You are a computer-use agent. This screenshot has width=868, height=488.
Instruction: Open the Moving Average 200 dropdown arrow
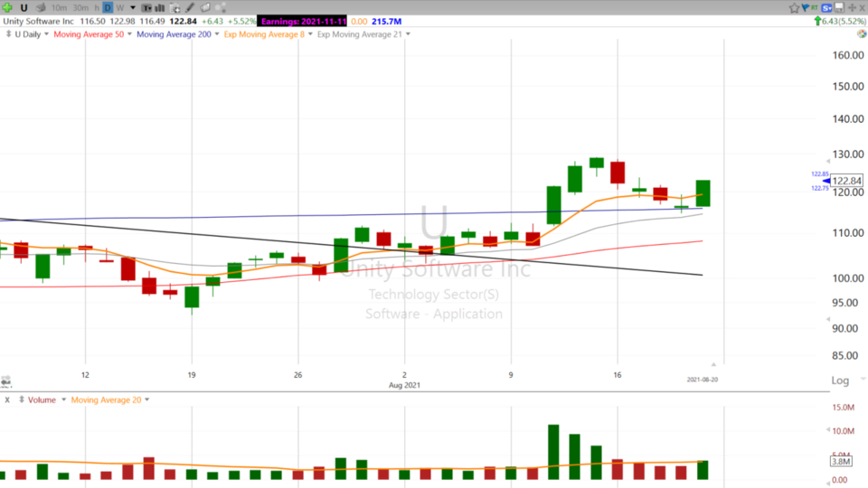pos(217,34)
